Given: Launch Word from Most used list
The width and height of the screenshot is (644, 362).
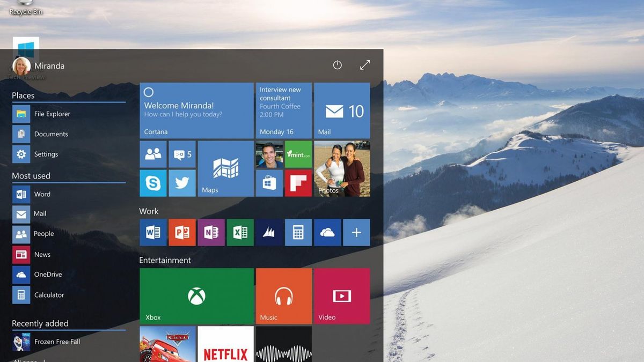Looking at the screenshot, I should (69, 194).
